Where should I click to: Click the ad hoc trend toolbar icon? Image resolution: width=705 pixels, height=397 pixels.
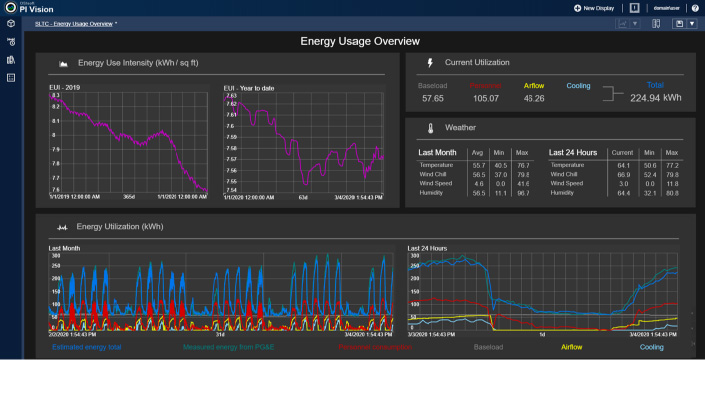tap(623, 24)
